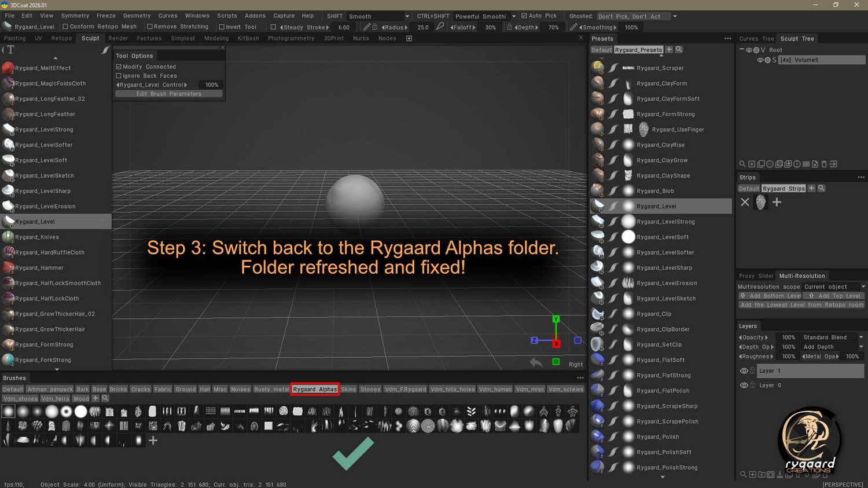Click the brush icon after Radius value
Viewport: 868px width, 488px height.
coord(440,27)
